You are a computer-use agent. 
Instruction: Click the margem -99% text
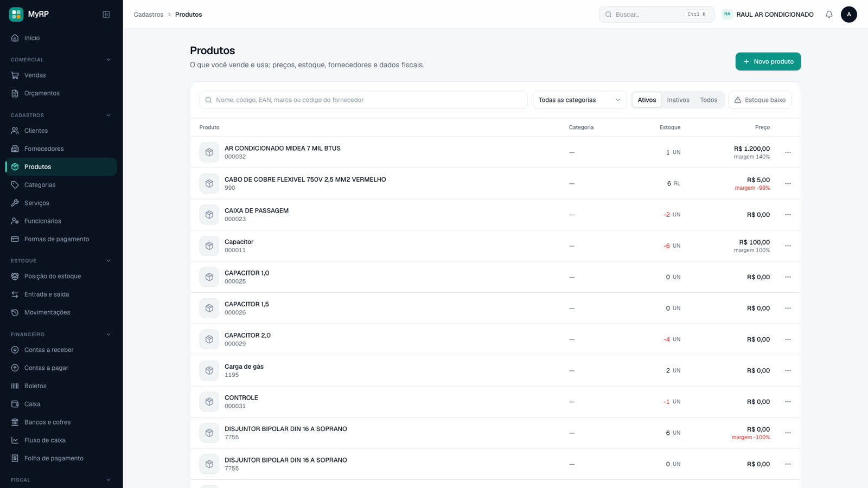[x=752, y=188]
